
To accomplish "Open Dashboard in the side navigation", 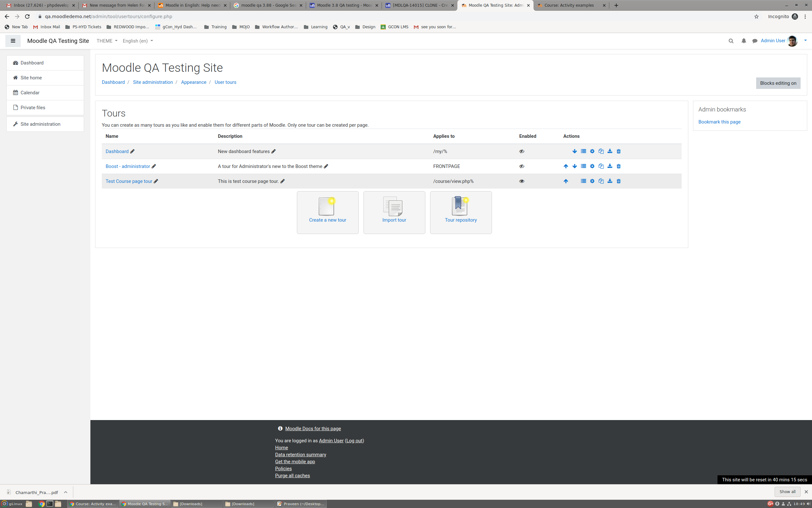I will 45,63.
